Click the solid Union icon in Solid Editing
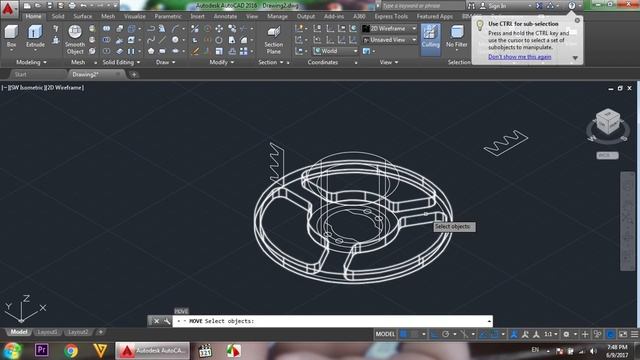The width and height of the screenshot is (640, 360). point(107,29)
